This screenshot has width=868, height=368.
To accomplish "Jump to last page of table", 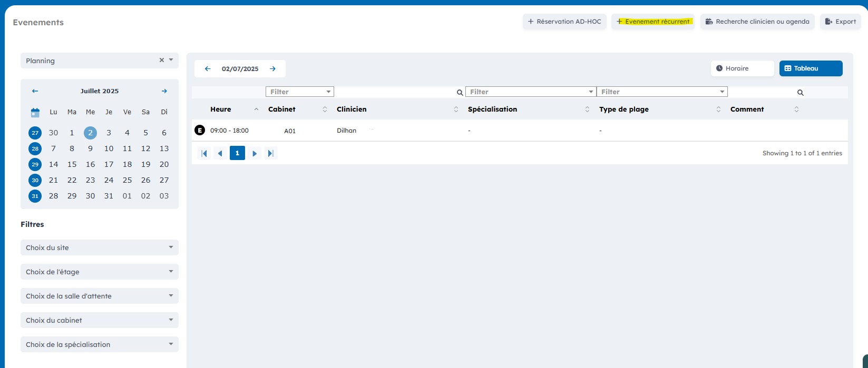I will click(270, 153).
